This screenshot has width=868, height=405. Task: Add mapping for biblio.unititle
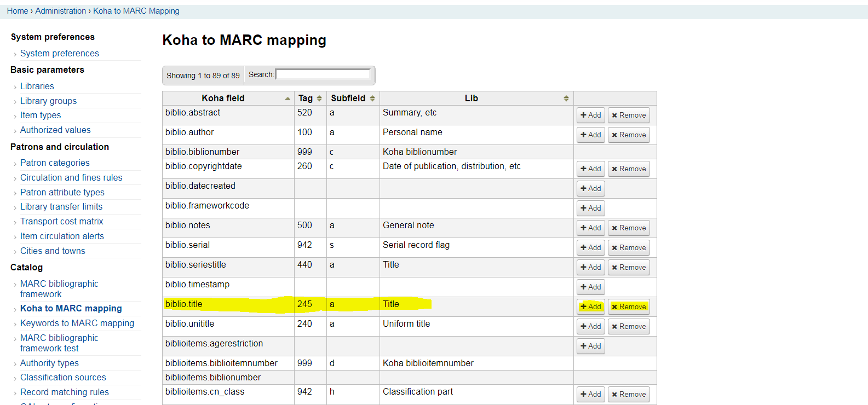point(591,326)
